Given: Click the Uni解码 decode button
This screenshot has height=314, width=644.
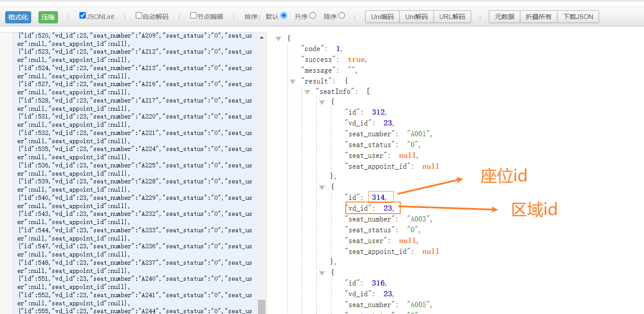Looking at the screenshot, I should pos(416,17).
